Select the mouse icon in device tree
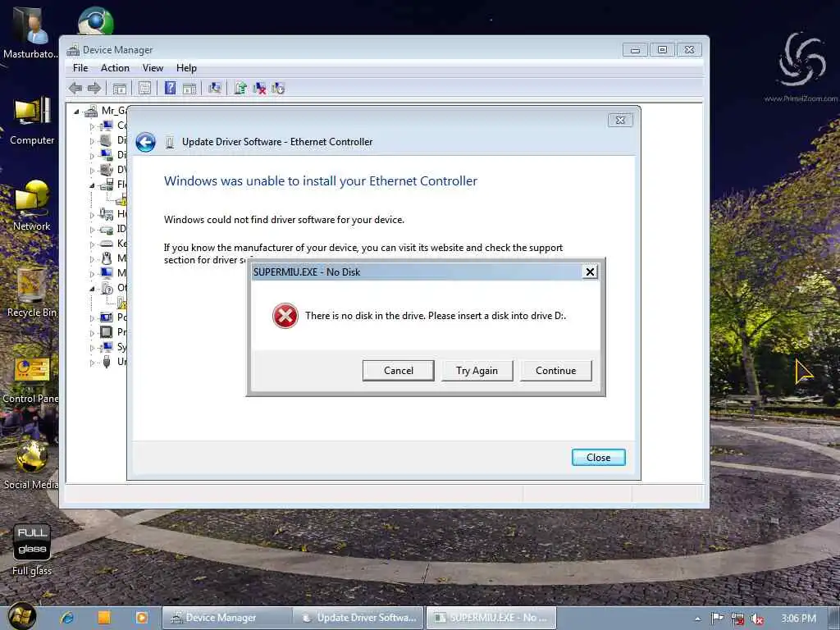840x630 pixels. (x=107, y=258)
